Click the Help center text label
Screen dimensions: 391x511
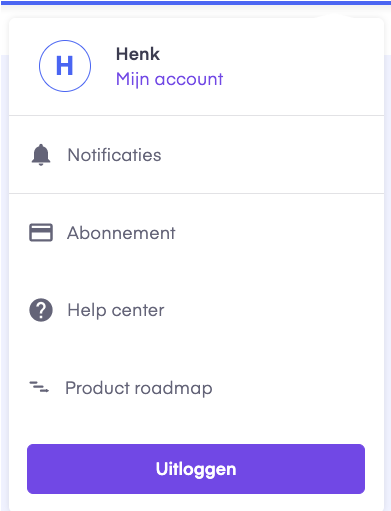tap(116, 310)
